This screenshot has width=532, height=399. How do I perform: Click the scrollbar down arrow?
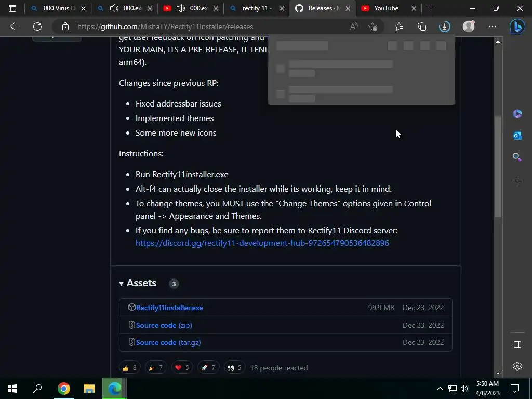pyautogui.click(x=498, y=374)
